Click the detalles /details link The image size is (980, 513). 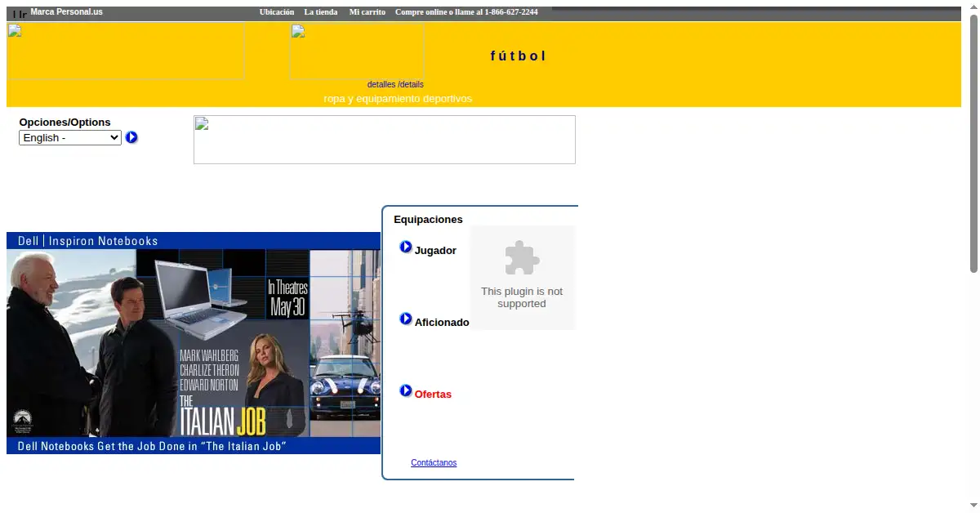click(x=395, y=84)
